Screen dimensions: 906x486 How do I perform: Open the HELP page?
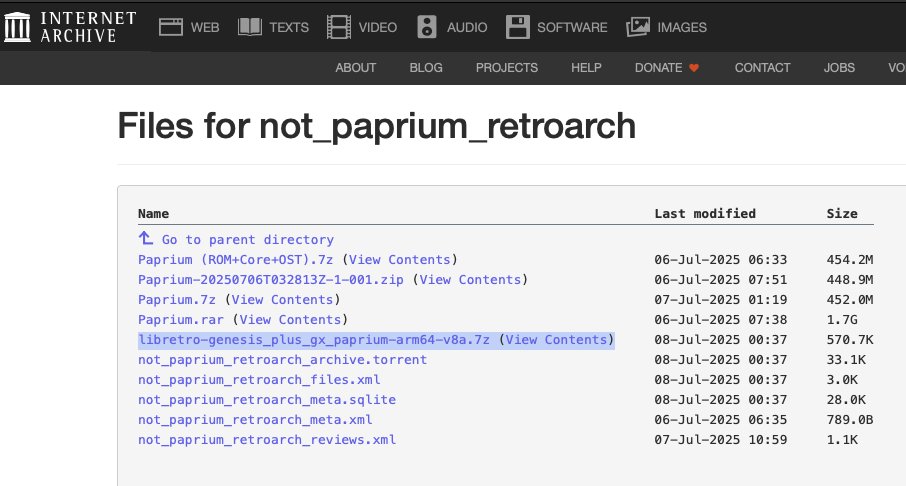tap(586, 68)
